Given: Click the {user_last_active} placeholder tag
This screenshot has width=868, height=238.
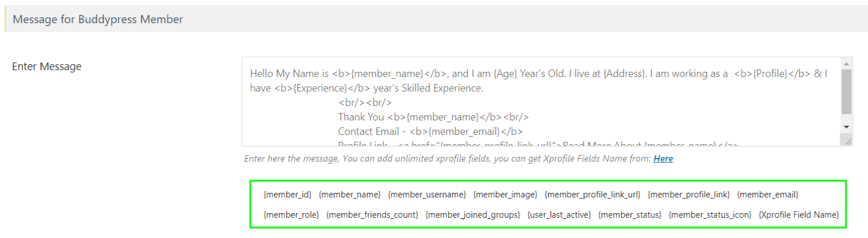Looking at the screenshot, I should tap(559, 215).
